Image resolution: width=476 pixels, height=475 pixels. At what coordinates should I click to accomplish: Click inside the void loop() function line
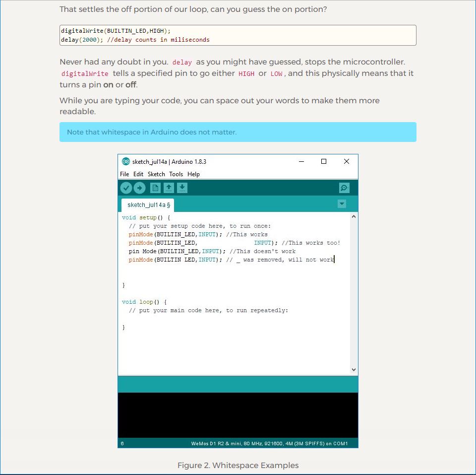coord(145,302)
